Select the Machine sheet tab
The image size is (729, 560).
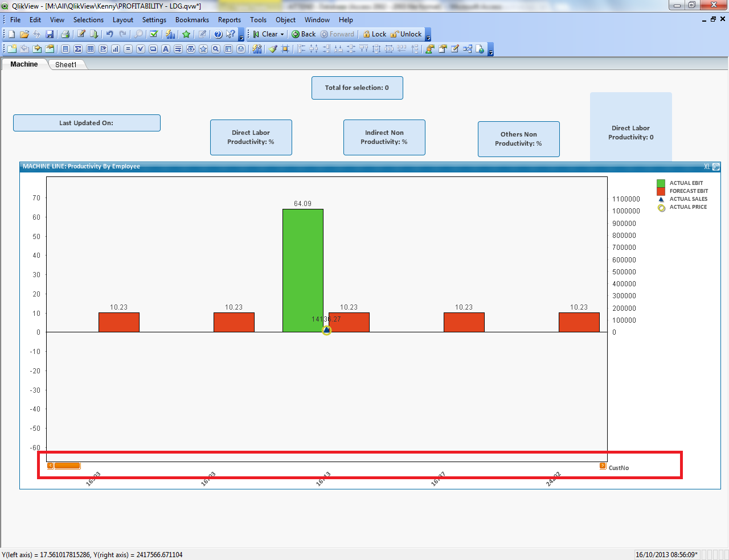[x=24, y=64]
